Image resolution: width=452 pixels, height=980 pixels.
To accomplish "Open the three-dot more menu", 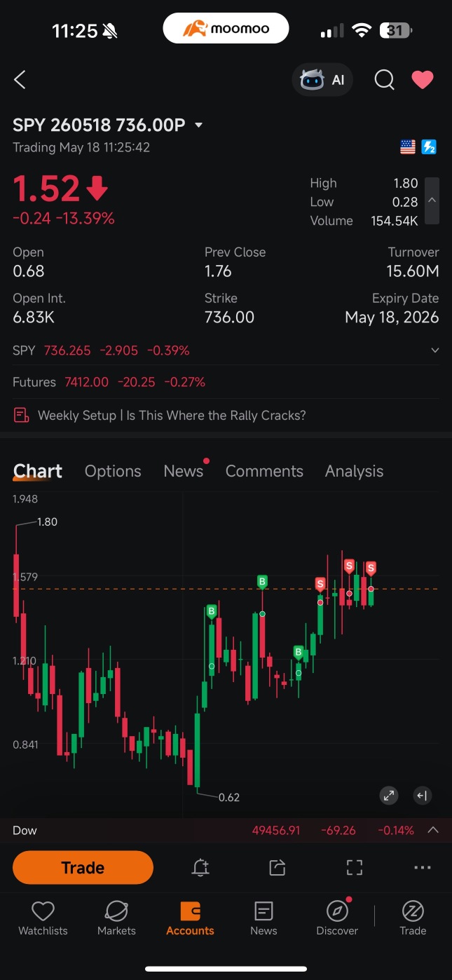I will click(423, 867).
